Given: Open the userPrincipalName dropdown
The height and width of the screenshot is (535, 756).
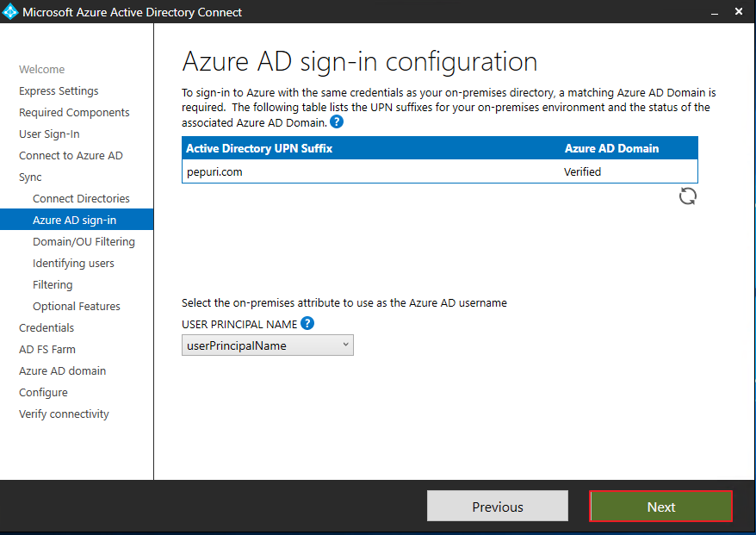Looking at the screenshot, I should tap(268, 345).
